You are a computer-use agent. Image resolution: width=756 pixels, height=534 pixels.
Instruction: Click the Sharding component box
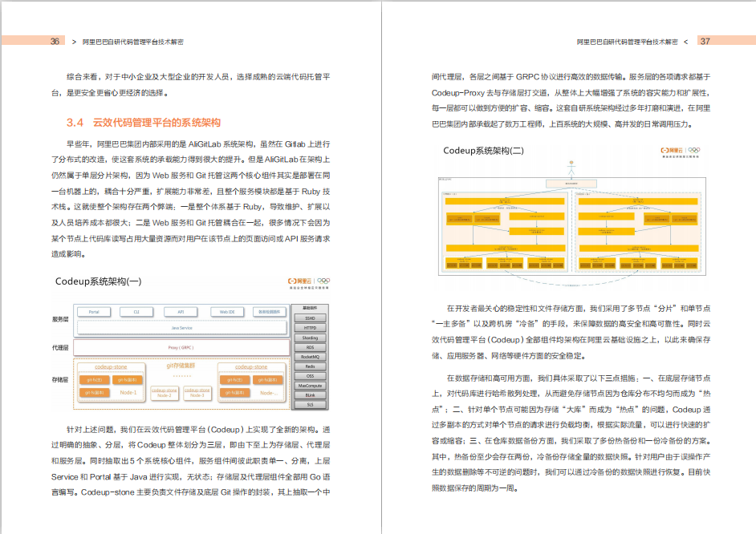(310, 338)
